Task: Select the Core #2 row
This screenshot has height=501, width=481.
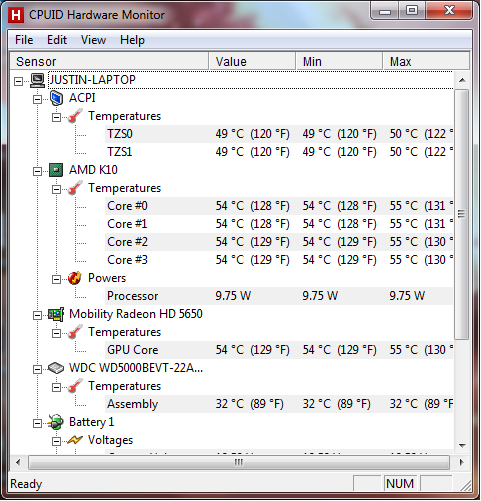Action: pos(279,242)
